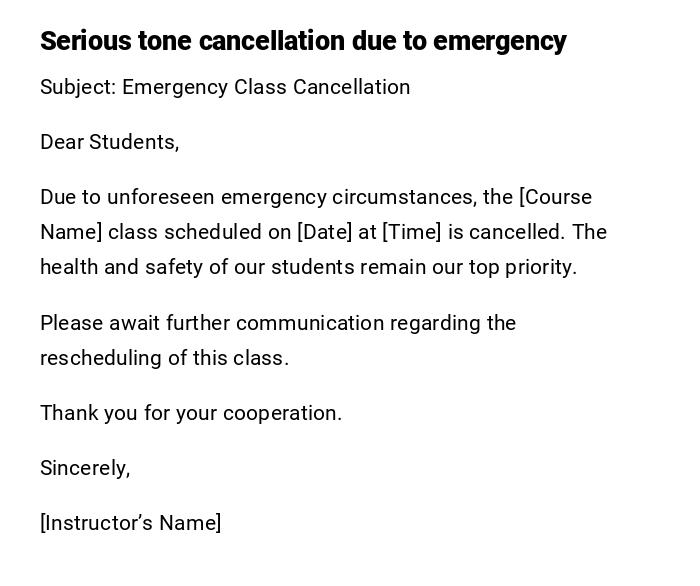The height and width of the screenshot is (586, 700).
Task: Click the 'Sincerely,' closing line
Action: pos(85,468)
